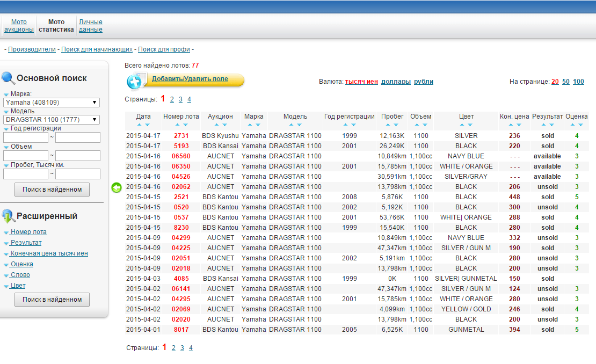Sort Дата column ascending with up arrow

pyautogui.click(x=139, y=125)
